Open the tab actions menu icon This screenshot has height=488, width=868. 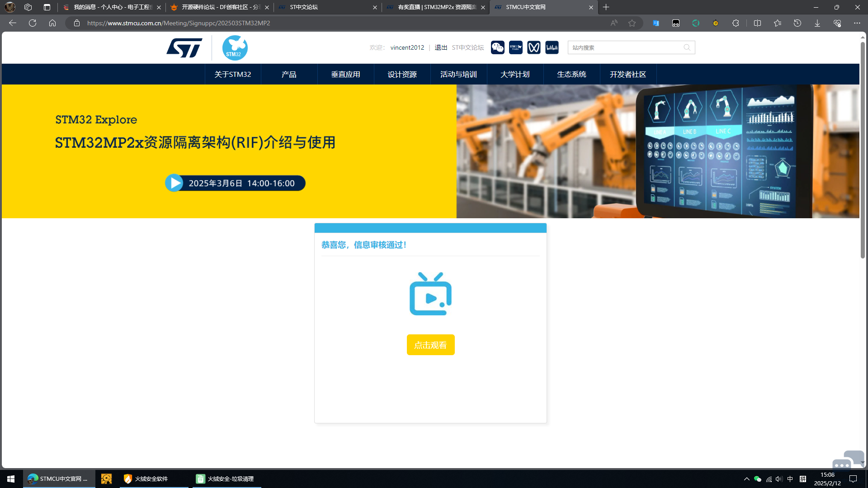[47, 7]
